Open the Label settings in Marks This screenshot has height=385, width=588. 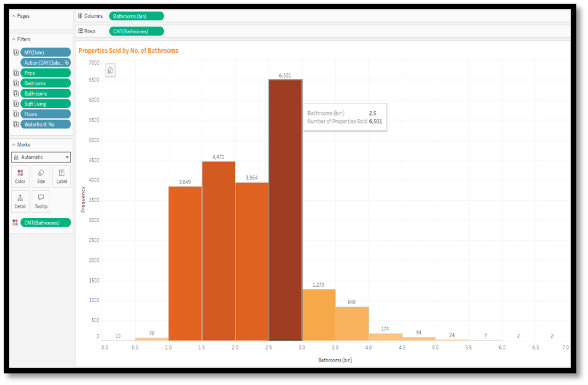point(62,176)
